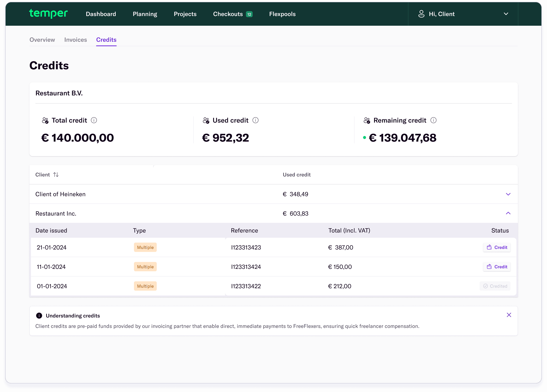The height and width of the screenshot is (392, 547).
Task: Click the disabled Credited status button
Action: coord(495,286)
